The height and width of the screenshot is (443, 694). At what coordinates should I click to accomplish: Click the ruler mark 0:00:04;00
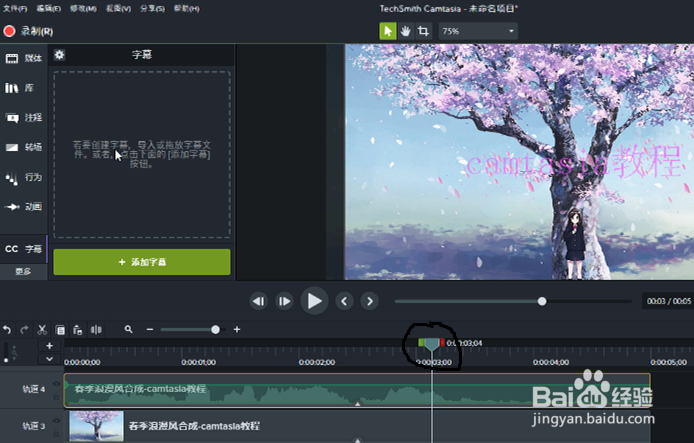coord(551,362)
